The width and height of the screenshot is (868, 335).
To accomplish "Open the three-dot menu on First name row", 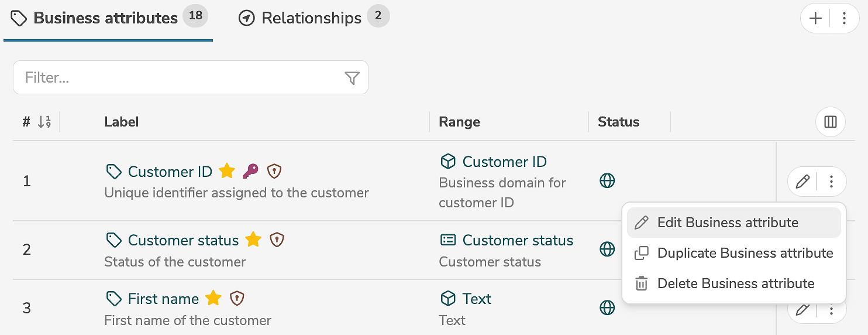I will 831,310.
